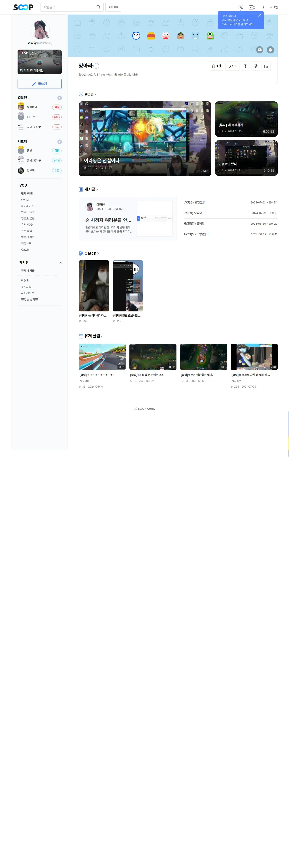Click the 글쓰기 write button
The width and height of the screenshot is (289, 868).
pyautogui.click(x=40, y=84)
